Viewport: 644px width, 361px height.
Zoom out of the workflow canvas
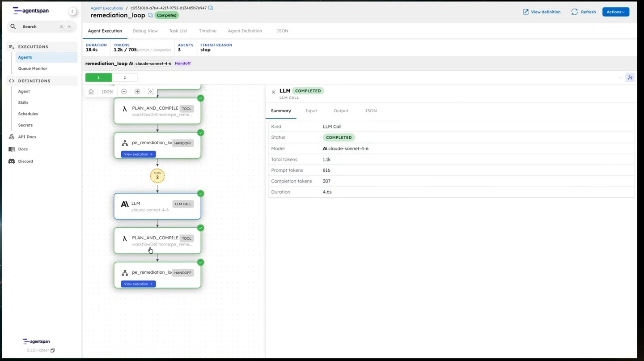(x=124, y=92)
